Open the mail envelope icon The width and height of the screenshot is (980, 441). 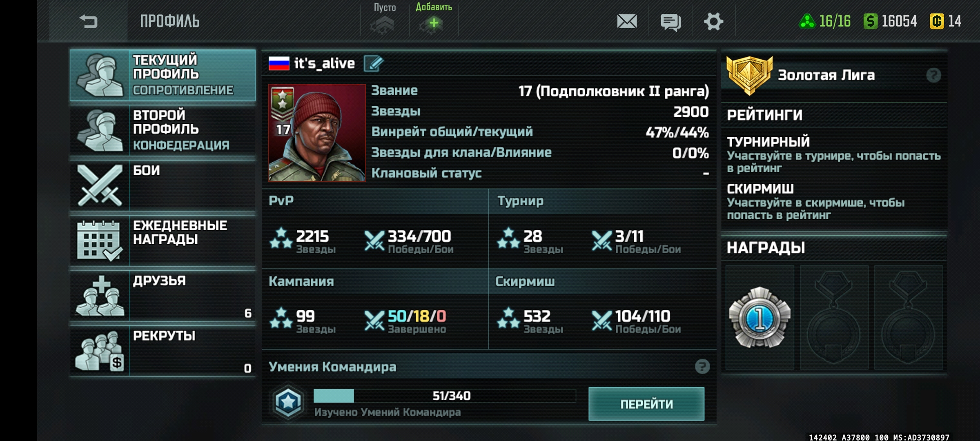627,21
